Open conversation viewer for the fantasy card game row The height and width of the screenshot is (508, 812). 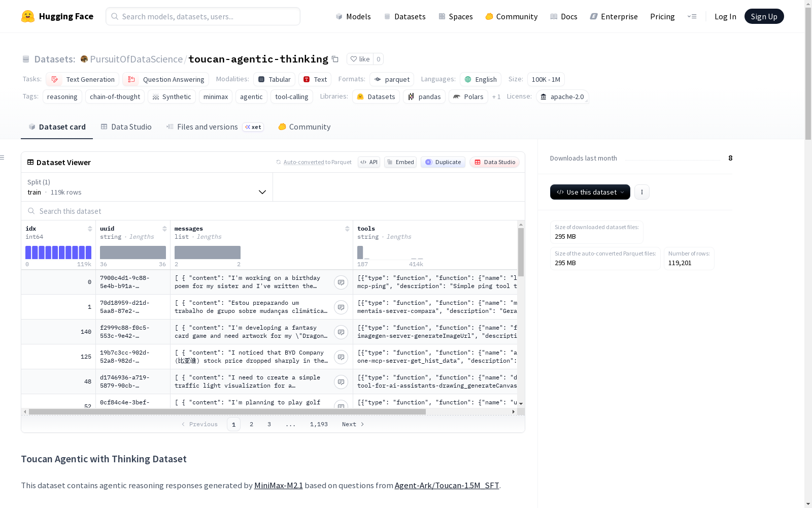[x=341, y=332]
